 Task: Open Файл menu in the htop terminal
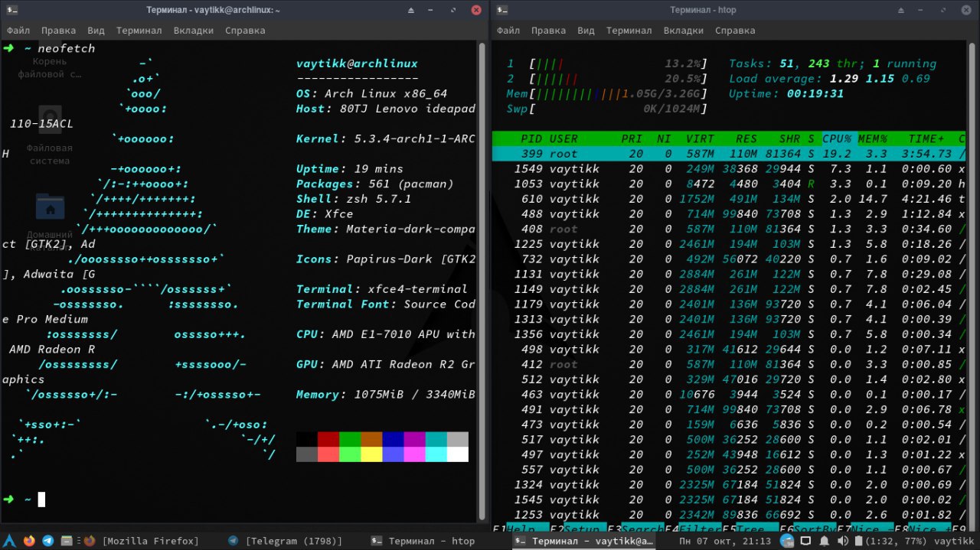coord(508,31)
